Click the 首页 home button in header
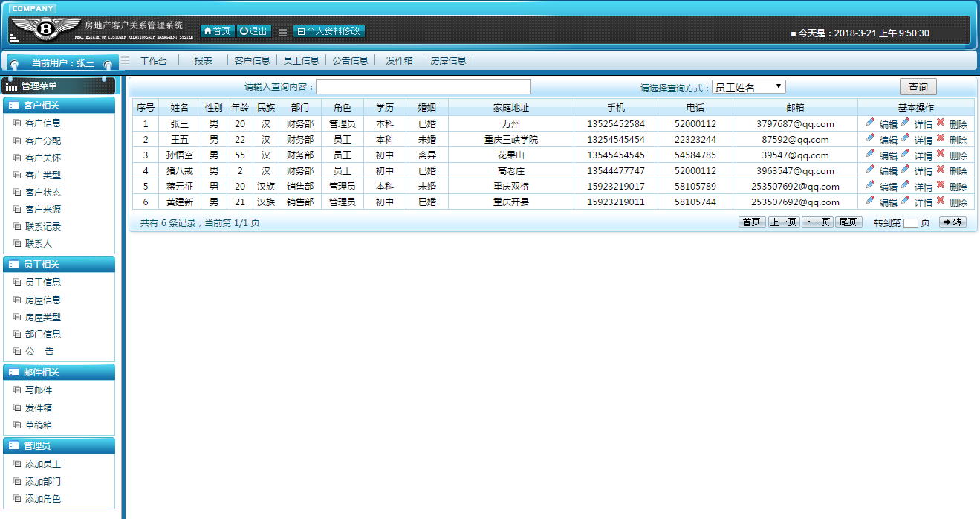The image size is (980, 519). (x=217, y=31)
